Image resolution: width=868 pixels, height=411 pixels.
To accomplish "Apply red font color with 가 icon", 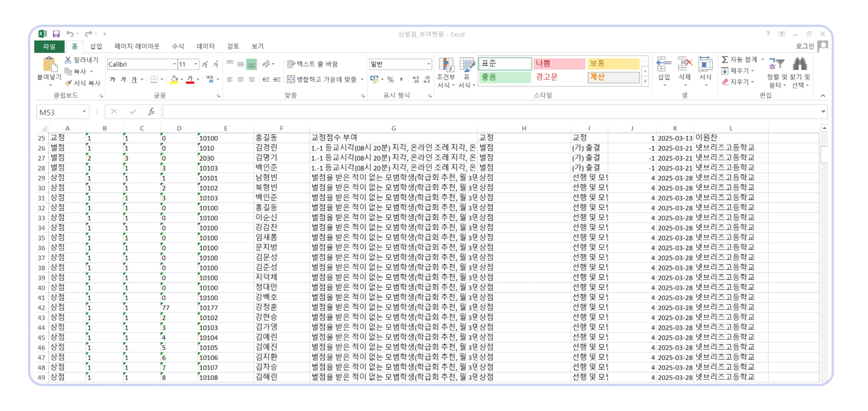I will point(190,79).
